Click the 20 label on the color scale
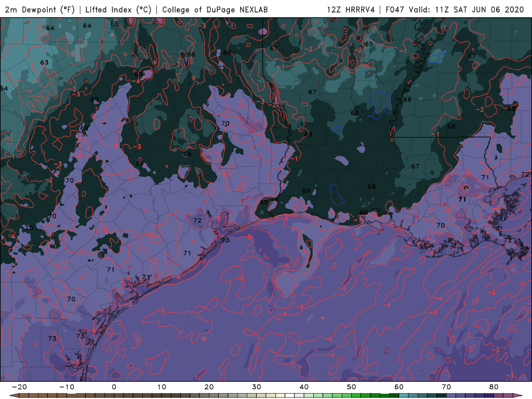This screenshot has height=399, width=532. tap(209, 387)
